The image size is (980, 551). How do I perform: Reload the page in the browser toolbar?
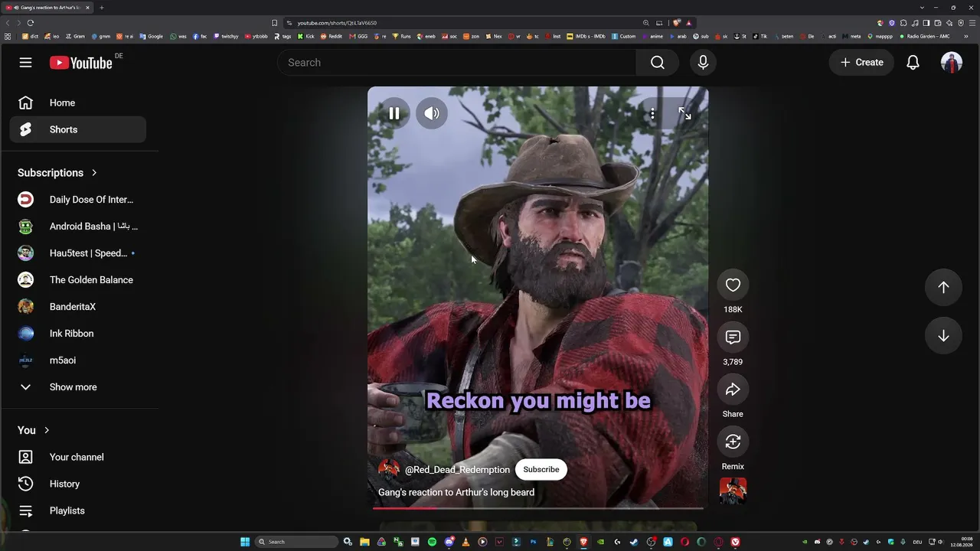[31, 23]
